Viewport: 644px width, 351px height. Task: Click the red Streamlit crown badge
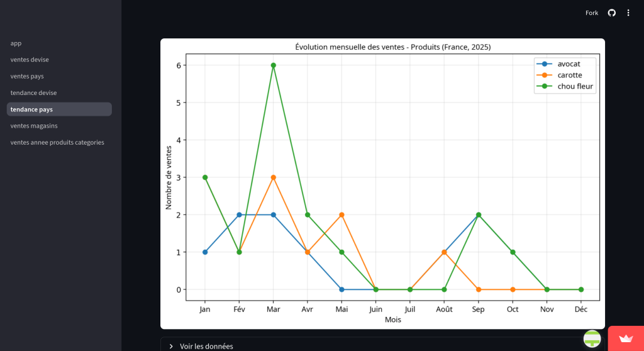[626, 338]
